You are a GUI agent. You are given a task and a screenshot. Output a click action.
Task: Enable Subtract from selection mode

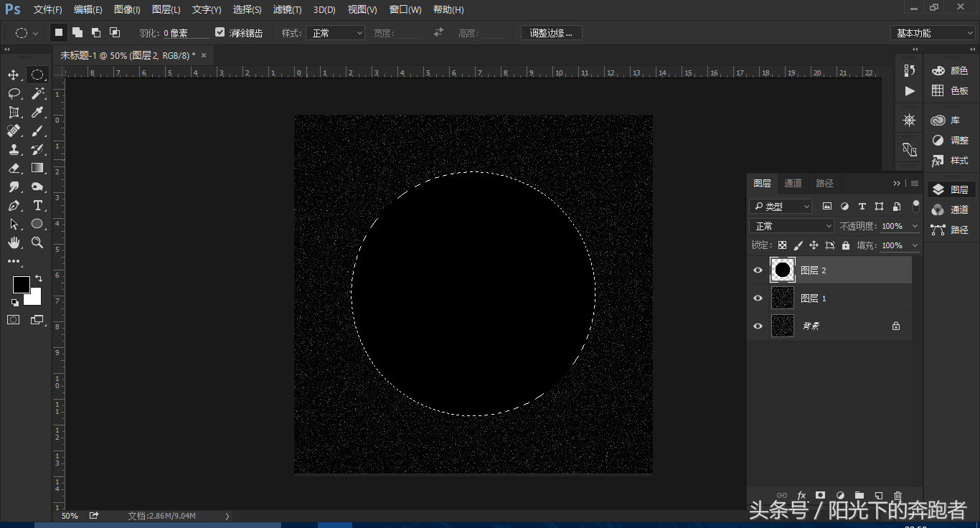click(95, 32)
